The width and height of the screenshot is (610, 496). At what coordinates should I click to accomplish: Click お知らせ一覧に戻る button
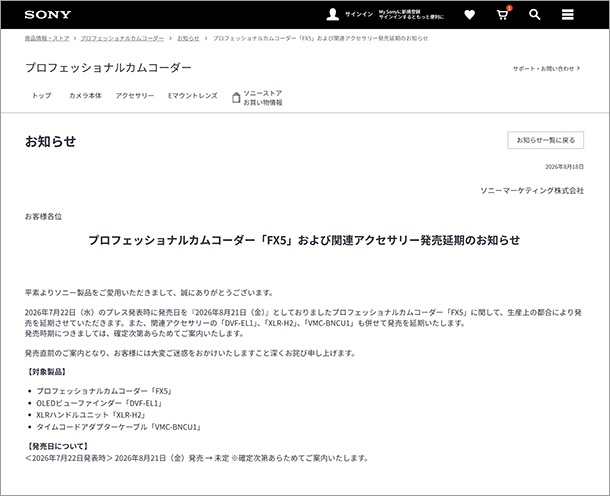[x=545, y=140]
